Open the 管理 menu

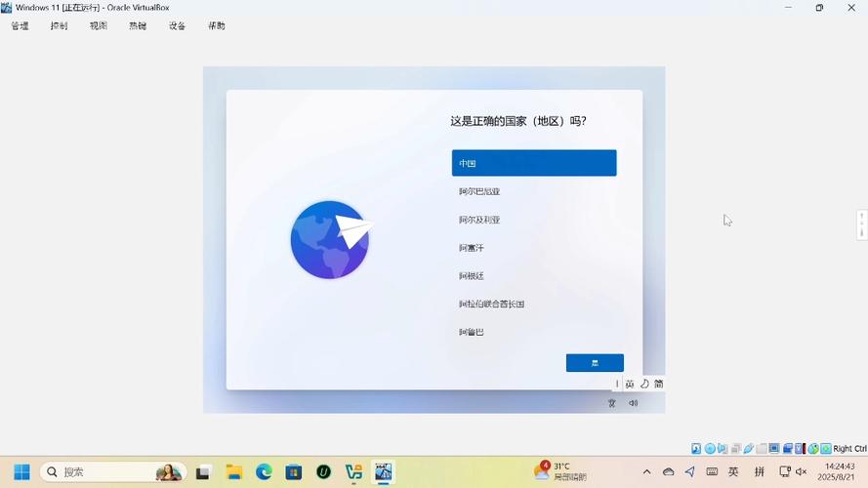[x=20, y=25]
